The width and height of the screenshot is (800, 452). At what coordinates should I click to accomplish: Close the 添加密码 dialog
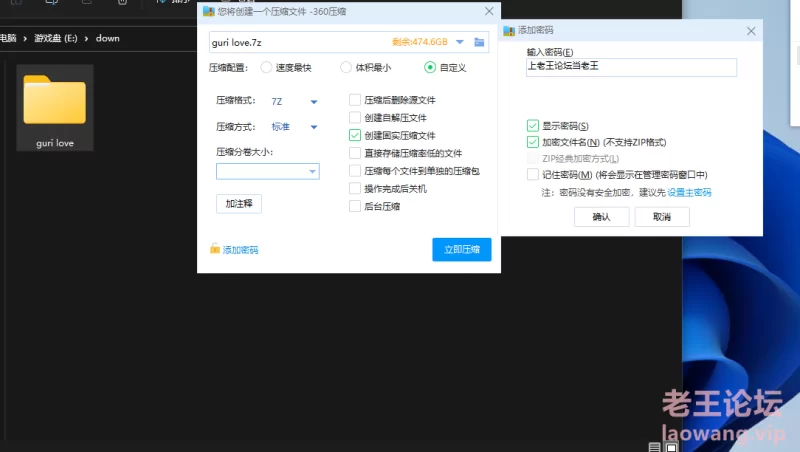pyautogui.click(x=752, y=31)
